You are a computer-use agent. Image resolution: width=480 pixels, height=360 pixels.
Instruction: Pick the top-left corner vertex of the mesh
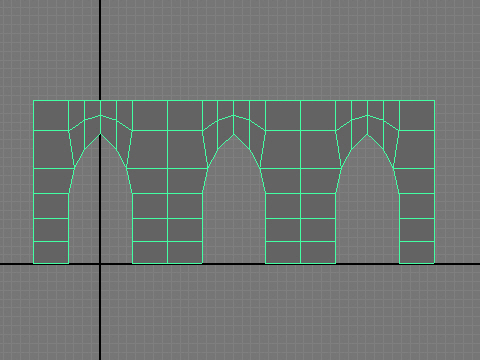pyautogui.click(x=33, y=100)
